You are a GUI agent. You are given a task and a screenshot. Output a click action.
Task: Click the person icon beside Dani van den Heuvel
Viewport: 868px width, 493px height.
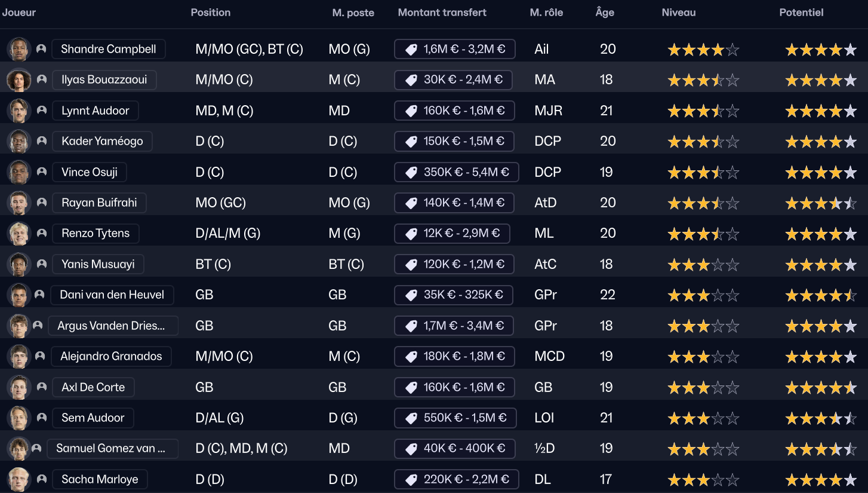click(x=39, y=295)
